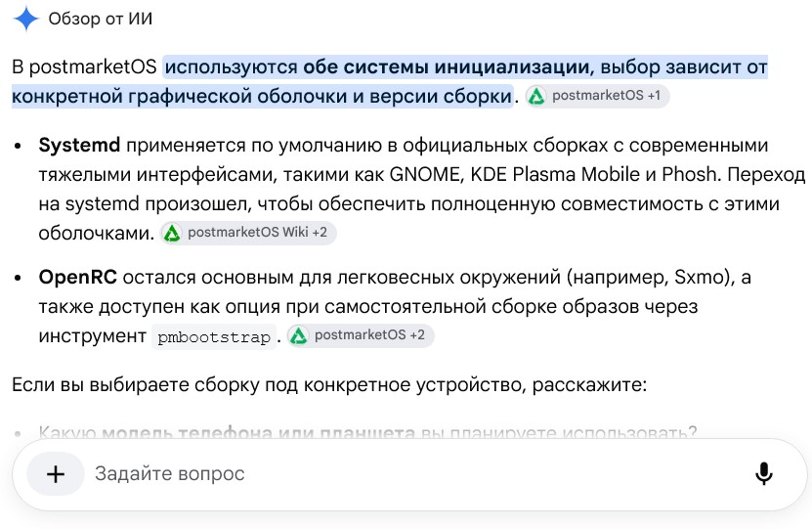Click the pmbootstrap code snippet
This screenshot has width=812, height=529.
214,337
